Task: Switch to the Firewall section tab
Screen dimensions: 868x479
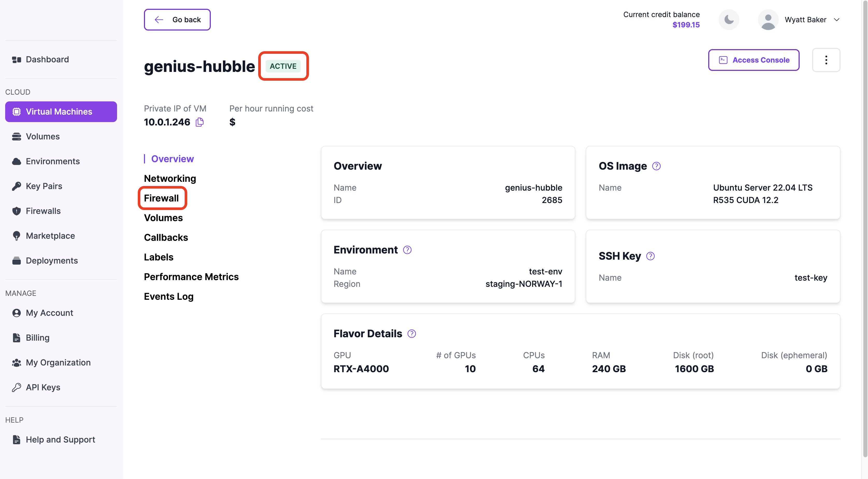Action: pos(161,198)
